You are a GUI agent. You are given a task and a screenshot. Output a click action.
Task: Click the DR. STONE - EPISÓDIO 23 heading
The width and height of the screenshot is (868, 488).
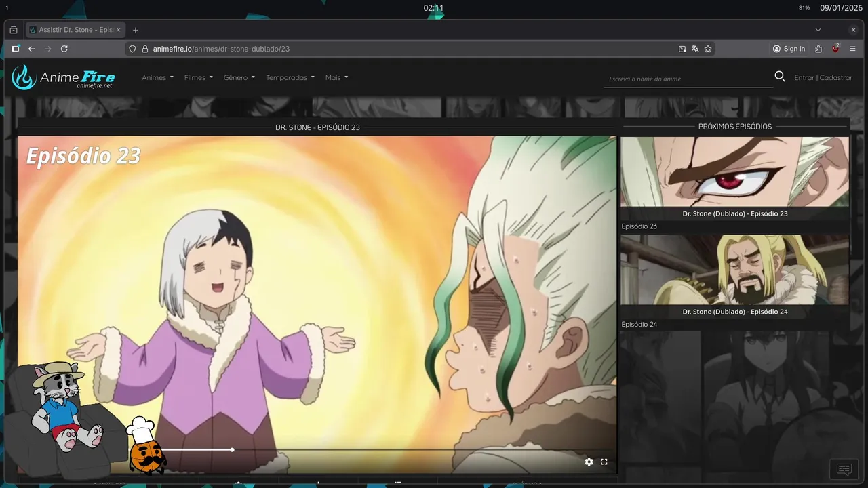[317, 127]
